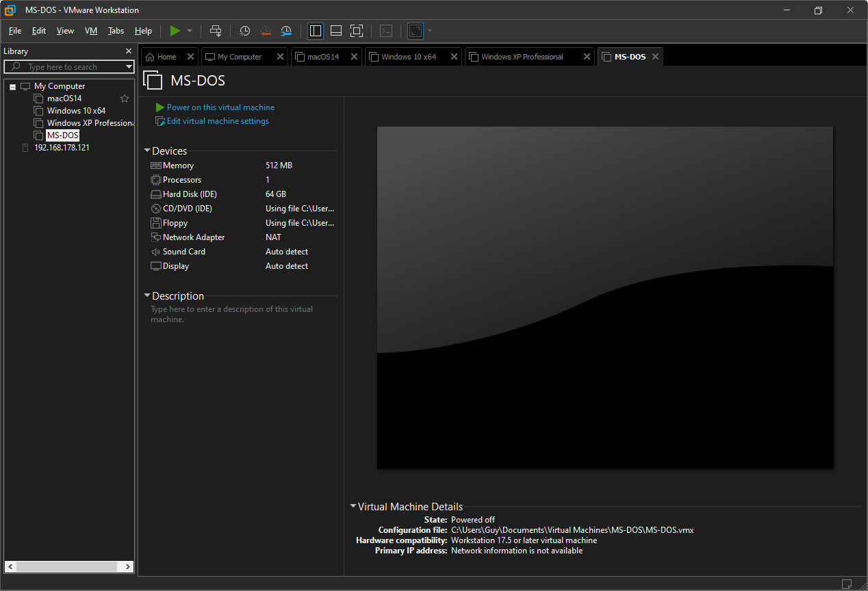Screen dimensions: 868x591
Task: Open the power options dropdown arrow
Action: 190,31
